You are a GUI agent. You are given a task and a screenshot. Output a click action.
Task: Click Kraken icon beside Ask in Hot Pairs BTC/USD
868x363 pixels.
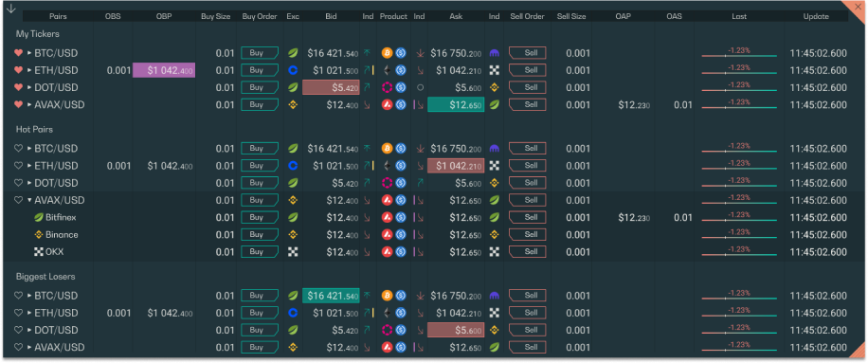coord(495,149)
